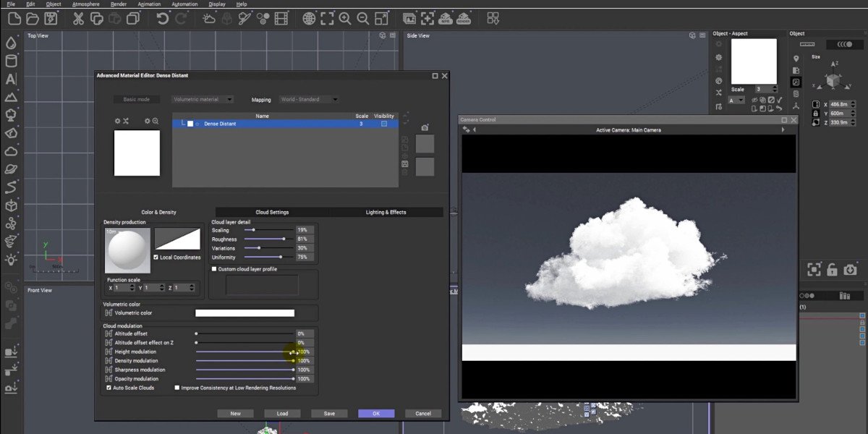Click the Volumetric color white swatch
The width and height of the screenshot is (868, 434).
(x=244, y=313)
